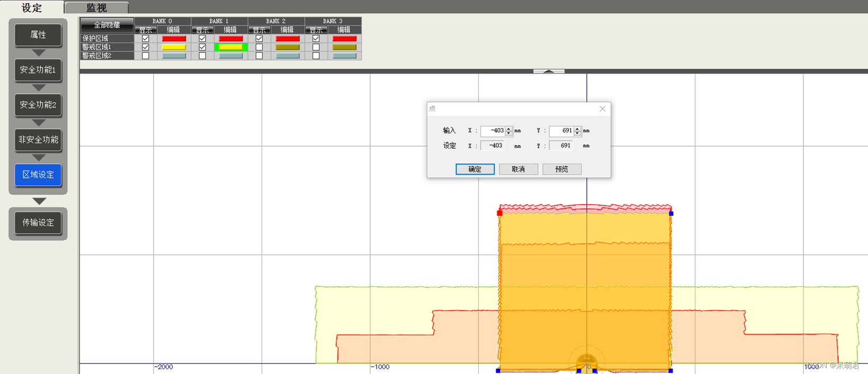This screenshot has width=868, height=374.
Task: Click BANK 1 显示 header button
Action: (202, 30)
